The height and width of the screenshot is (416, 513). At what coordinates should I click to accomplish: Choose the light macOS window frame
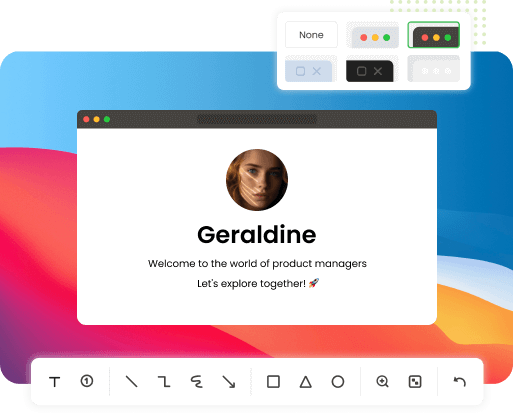point(372,35)
